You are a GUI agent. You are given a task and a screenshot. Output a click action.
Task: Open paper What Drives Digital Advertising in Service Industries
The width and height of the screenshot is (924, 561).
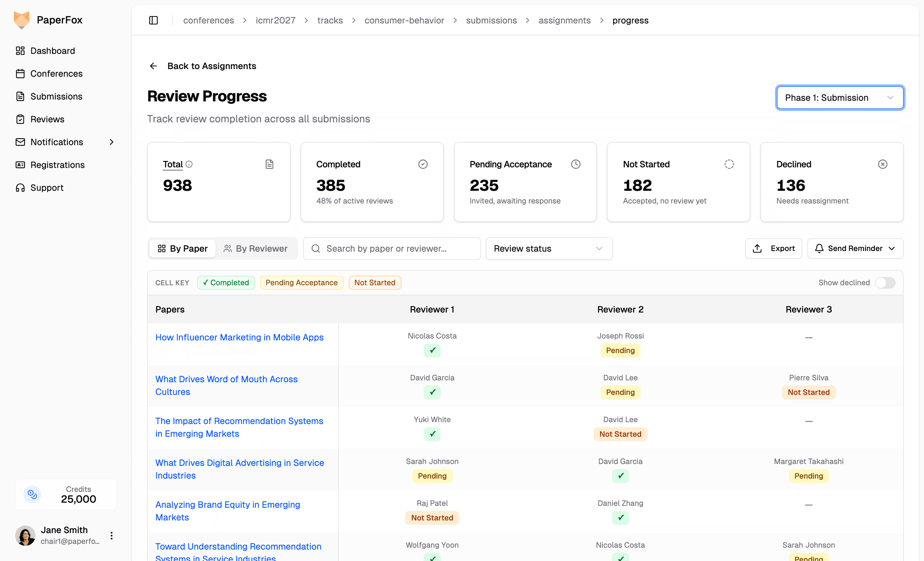pyautogui.click(x=240, y=469)
